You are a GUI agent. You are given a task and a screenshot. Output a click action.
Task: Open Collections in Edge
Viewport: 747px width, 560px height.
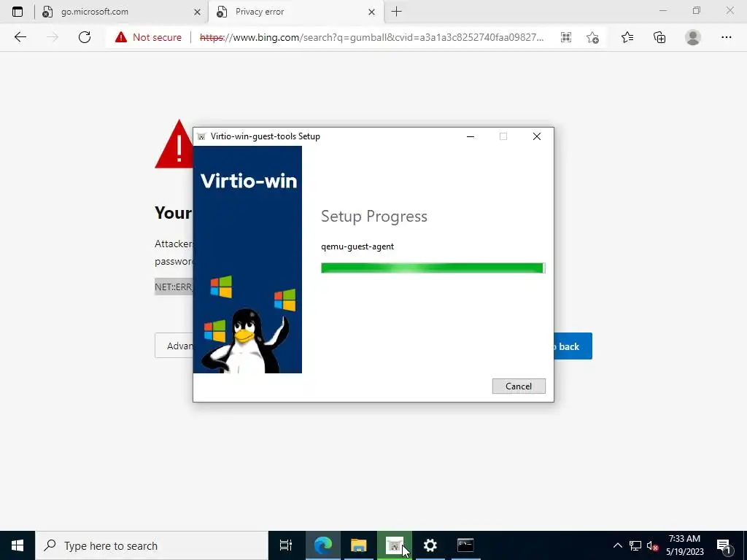pyautogui.click(x=659, y=38)
